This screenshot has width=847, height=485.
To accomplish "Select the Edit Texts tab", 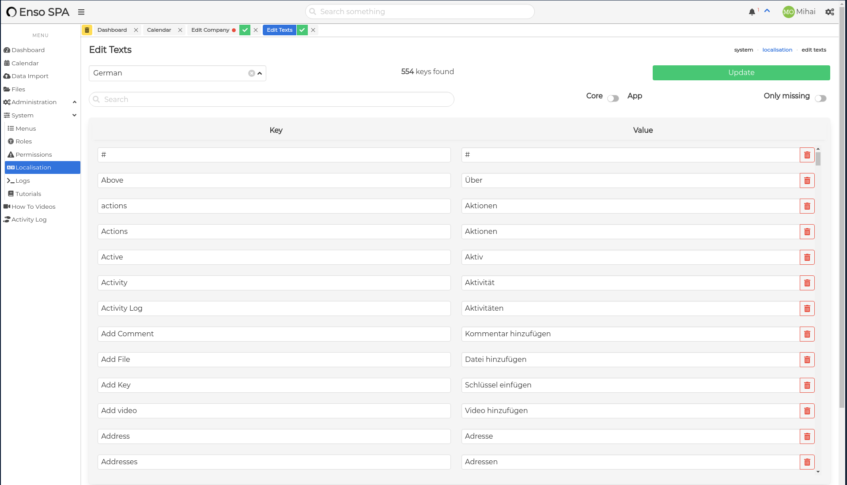I will click(279, 30).
